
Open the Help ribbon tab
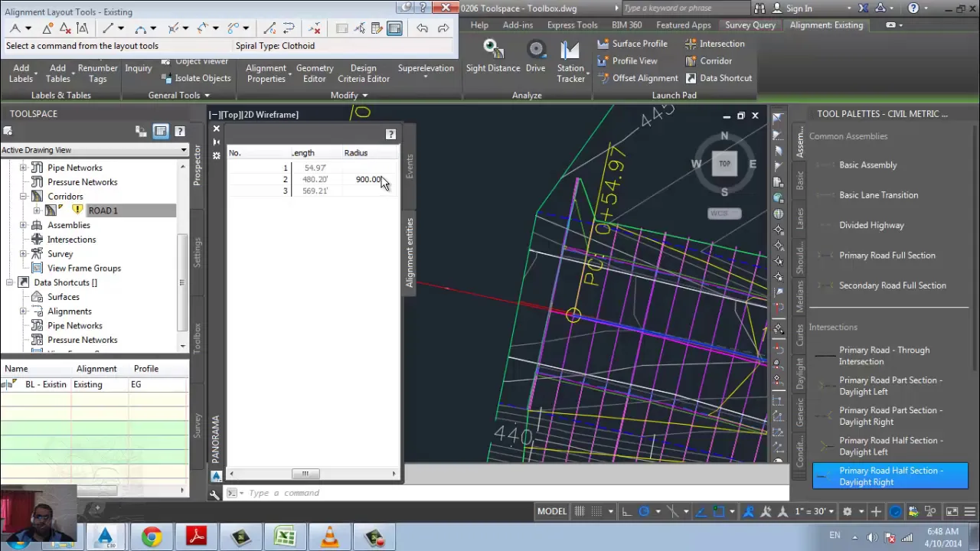(x=479, y=25)
